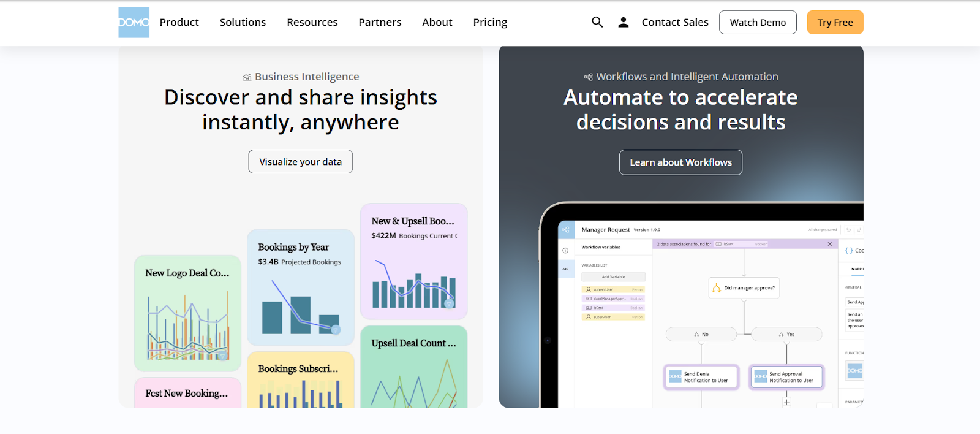980x434 pixels.
Task: Open the Resources menu
Action: pyautogui.click(x=312, y=22)
